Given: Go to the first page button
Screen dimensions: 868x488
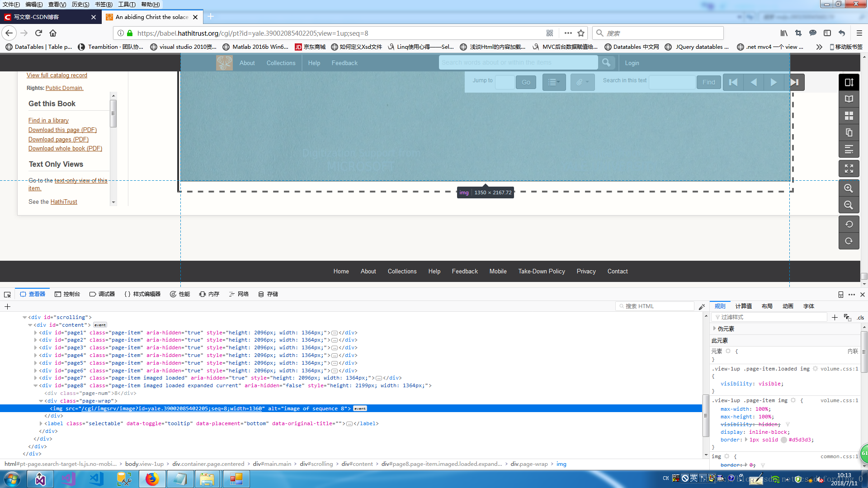Looking at the screenshot, I should tap(733, 82).
